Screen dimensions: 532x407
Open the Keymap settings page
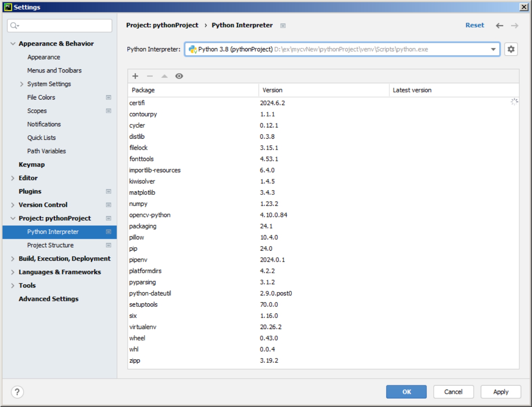(32, 165)
